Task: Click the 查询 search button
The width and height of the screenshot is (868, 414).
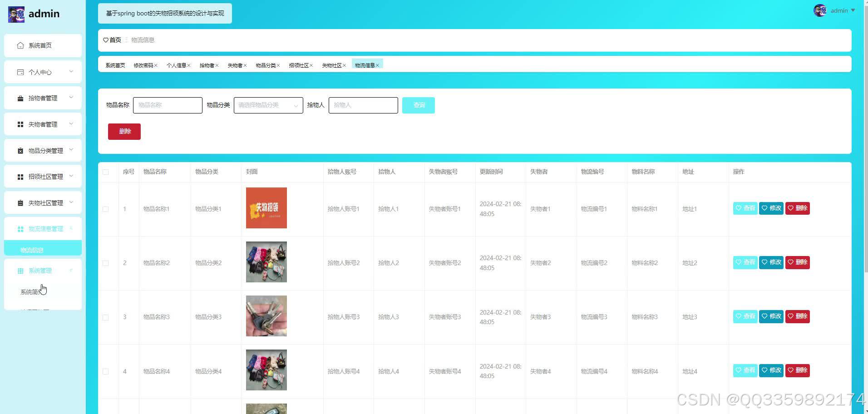Action: pos(419,105)
